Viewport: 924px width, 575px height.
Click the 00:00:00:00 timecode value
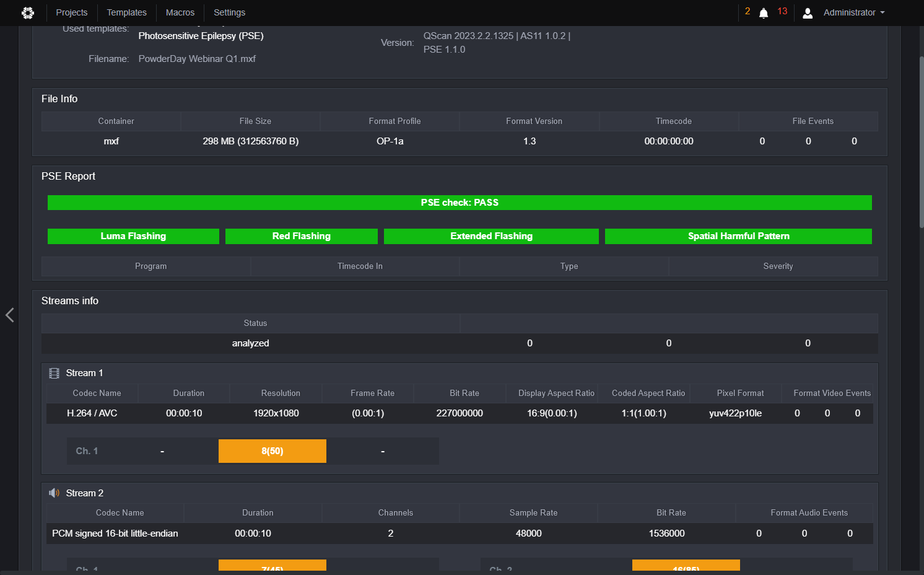click(x=669, y=141)
